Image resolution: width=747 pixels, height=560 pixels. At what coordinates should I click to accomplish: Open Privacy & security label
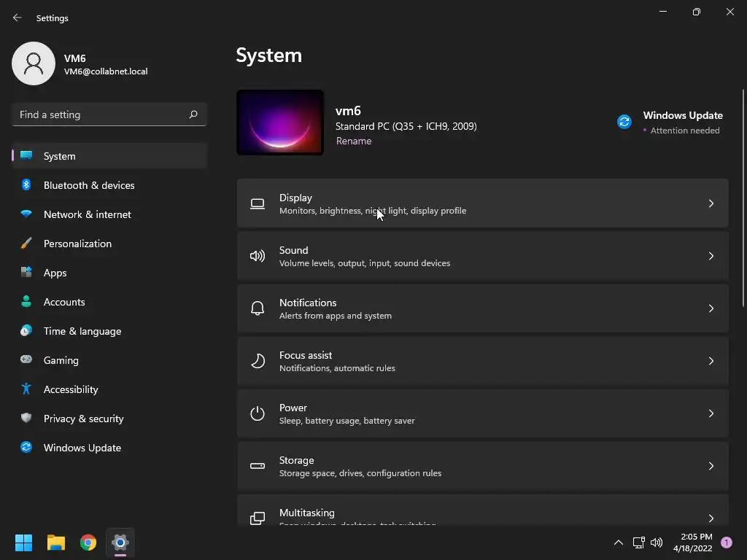coord(83,418)
